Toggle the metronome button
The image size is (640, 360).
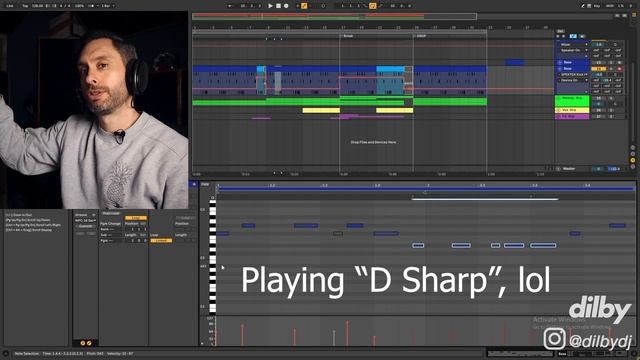(91, 6)
